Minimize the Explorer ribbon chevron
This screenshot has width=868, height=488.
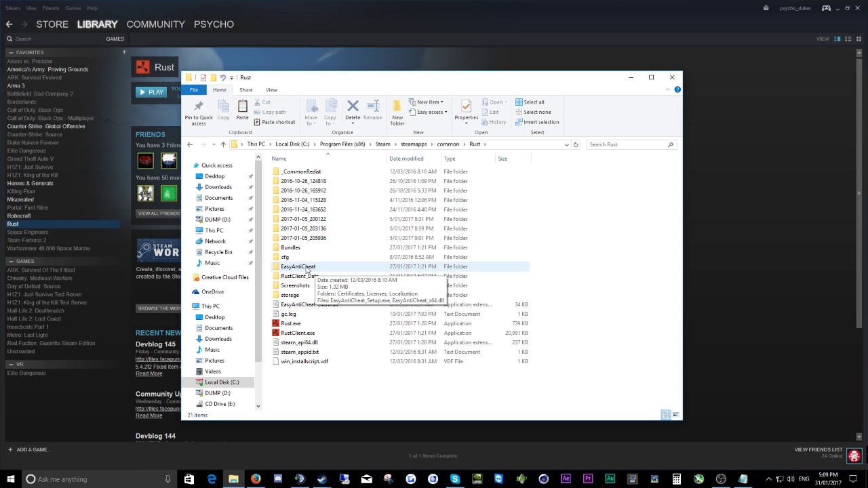(669, 89)
